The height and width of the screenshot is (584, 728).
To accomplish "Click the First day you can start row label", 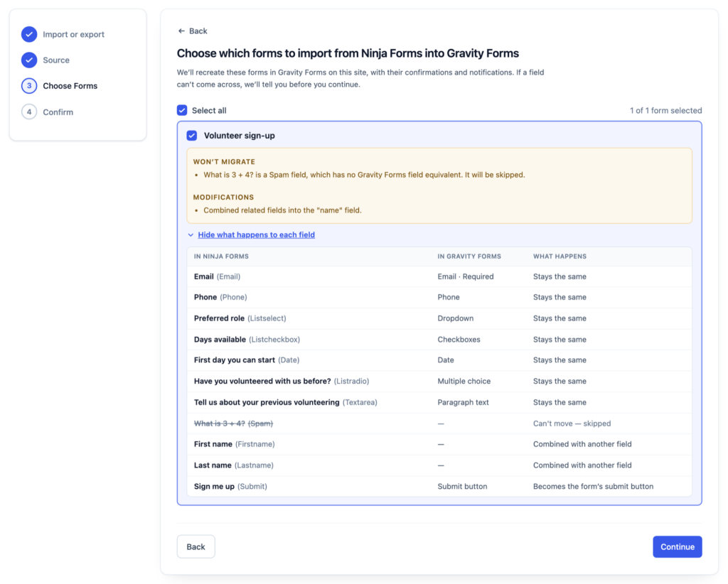I will pos(247,360).
